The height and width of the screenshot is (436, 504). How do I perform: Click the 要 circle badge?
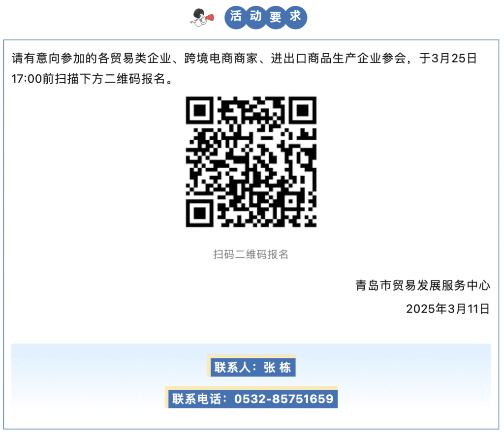(276, 17)
